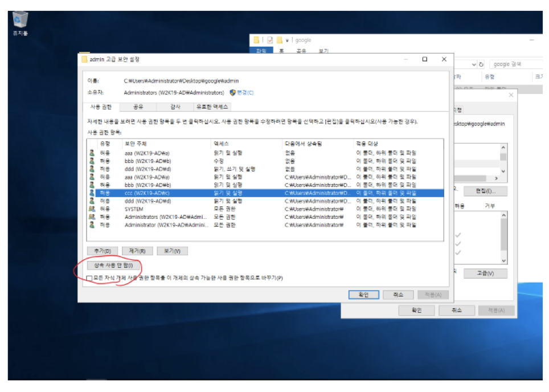Click down arrow of group list scrollbar in properties dialog

(x=503, y=171)
